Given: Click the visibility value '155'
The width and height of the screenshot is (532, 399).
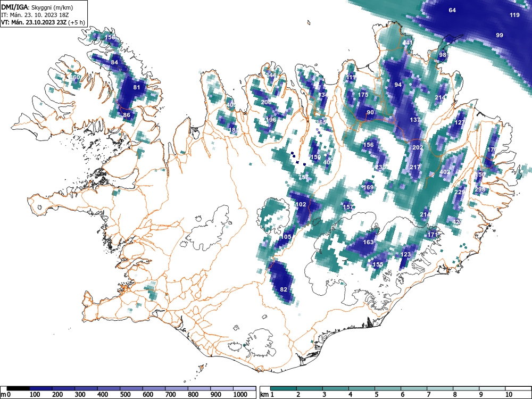Looking at the screenshot, I should coord(378,264).
